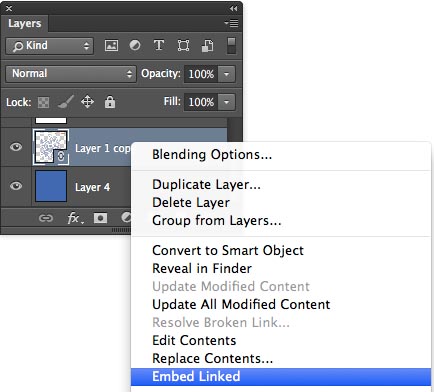Open the Layers panel flyout menu
Screen dimensions: 434x392
pos(231,23)
